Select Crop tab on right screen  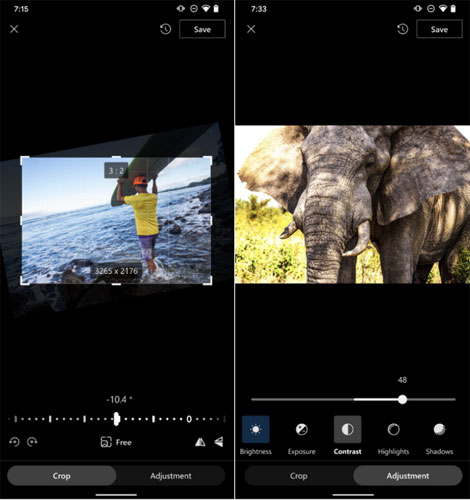click(x=299, y=476)
